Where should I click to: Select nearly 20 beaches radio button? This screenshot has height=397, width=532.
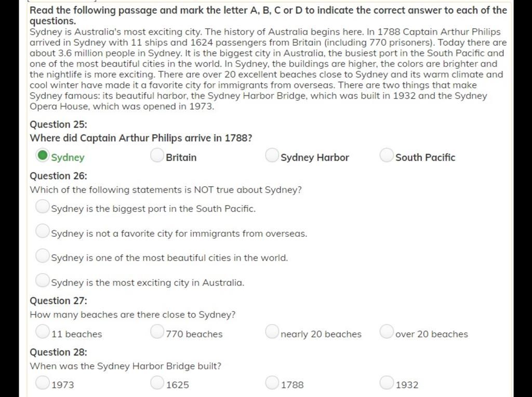(x=272, y=332)
